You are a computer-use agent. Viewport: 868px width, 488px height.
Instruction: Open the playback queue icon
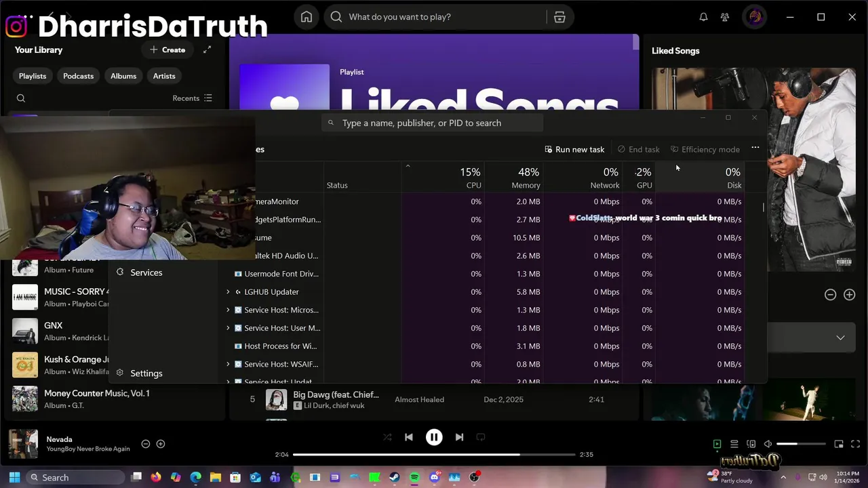pos(734,444)
